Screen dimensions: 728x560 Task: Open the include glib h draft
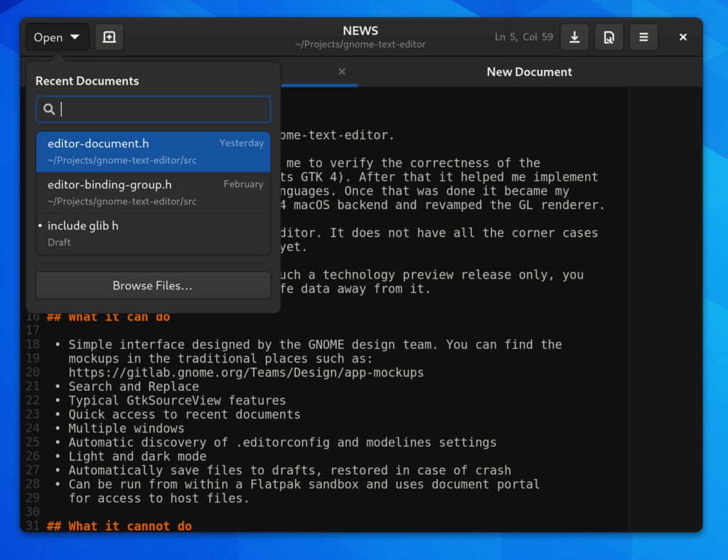pyautogui.click(x=154, y=234)
